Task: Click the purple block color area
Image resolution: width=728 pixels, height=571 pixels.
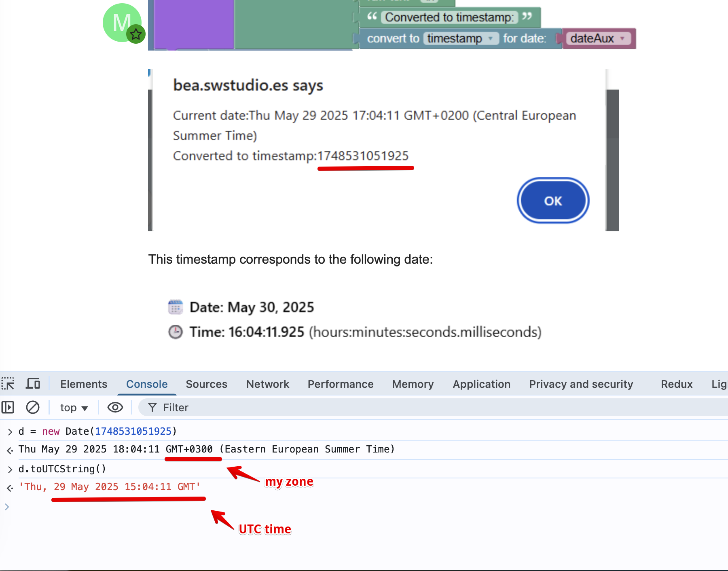Action: click(194, 24)
